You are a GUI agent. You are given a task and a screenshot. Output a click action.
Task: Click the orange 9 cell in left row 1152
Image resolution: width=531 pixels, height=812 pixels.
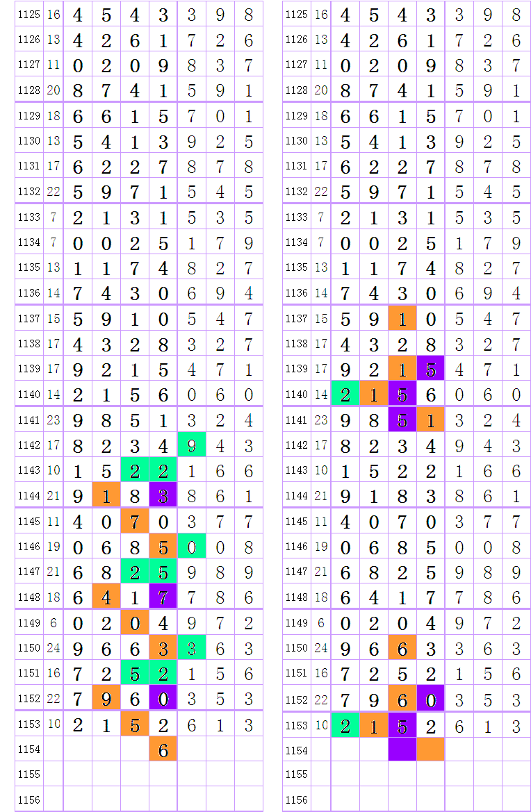(x=106, y=699)
